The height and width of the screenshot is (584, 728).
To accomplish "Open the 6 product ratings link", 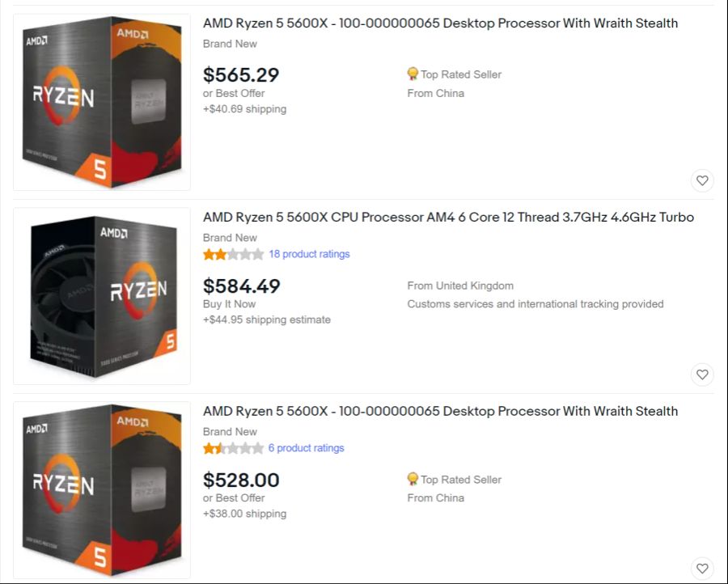I will tap(306, 448).
